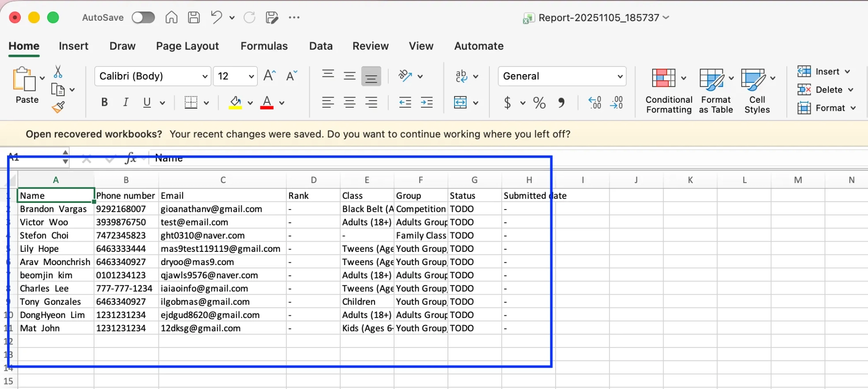Switch to the Formulas tab
The width and height of the screenshot is (868, 389).
pyautogui.click(x=264, y=46)
